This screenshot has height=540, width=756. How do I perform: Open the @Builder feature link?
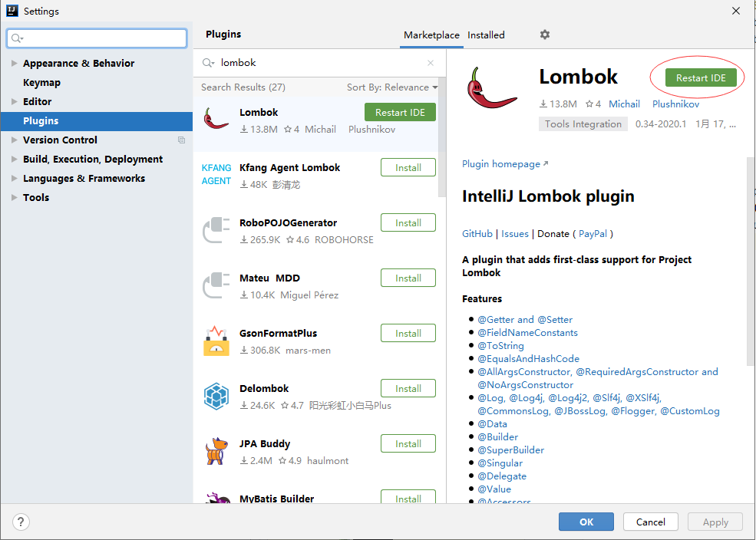click(x=497, y=437)
